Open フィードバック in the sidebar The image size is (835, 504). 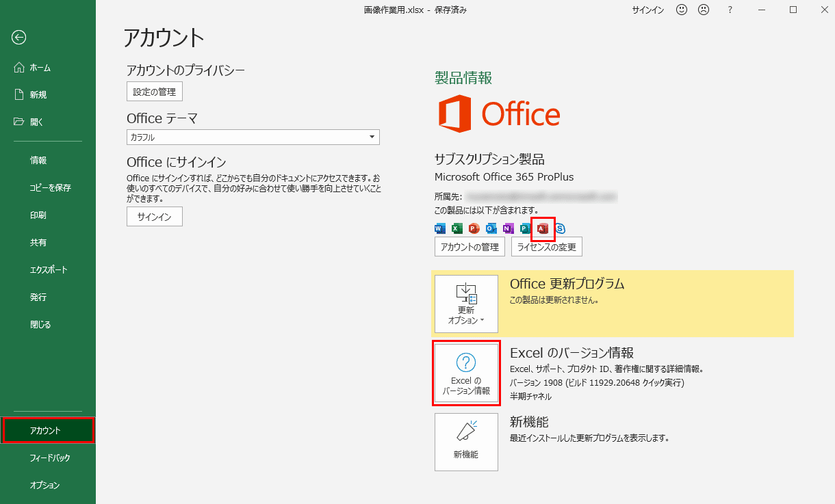[x=48, y=457]
